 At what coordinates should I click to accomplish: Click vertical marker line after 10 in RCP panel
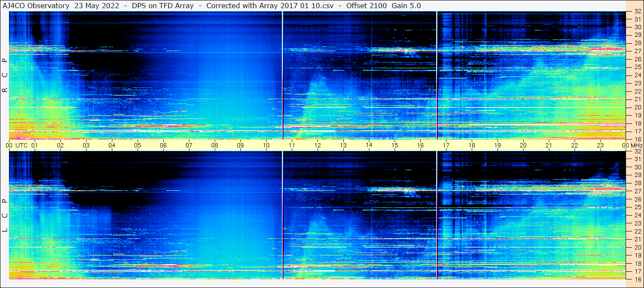[283, 75]
